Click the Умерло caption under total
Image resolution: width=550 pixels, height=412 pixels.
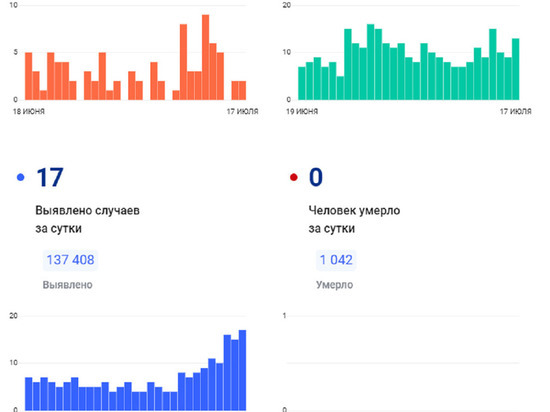334,285
